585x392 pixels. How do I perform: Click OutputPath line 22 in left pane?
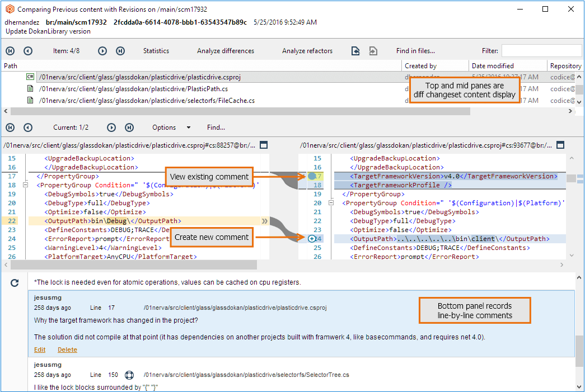coord(113,221)
